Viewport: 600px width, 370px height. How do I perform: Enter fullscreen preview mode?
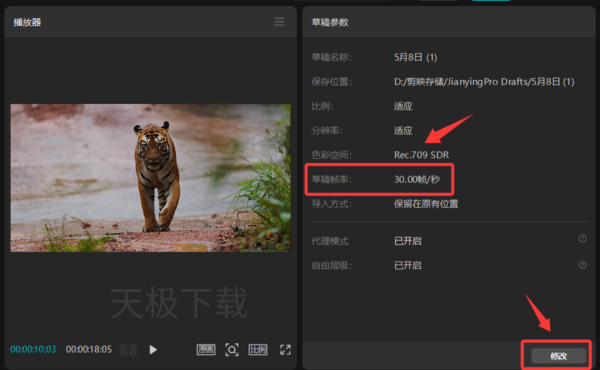pos(285,349)
